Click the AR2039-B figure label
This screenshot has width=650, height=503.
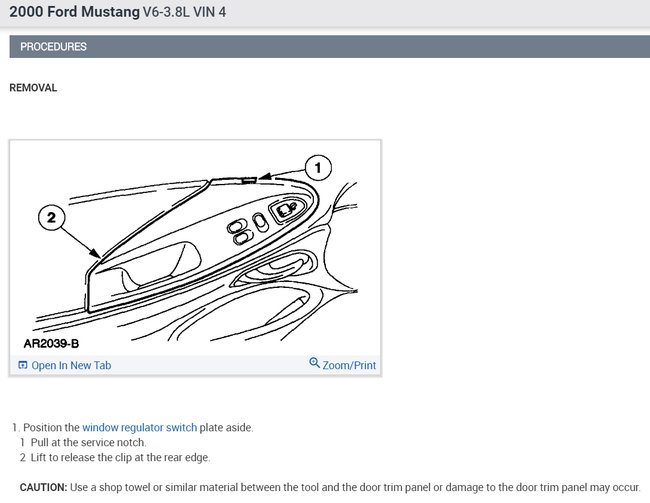tap(51, 343)
